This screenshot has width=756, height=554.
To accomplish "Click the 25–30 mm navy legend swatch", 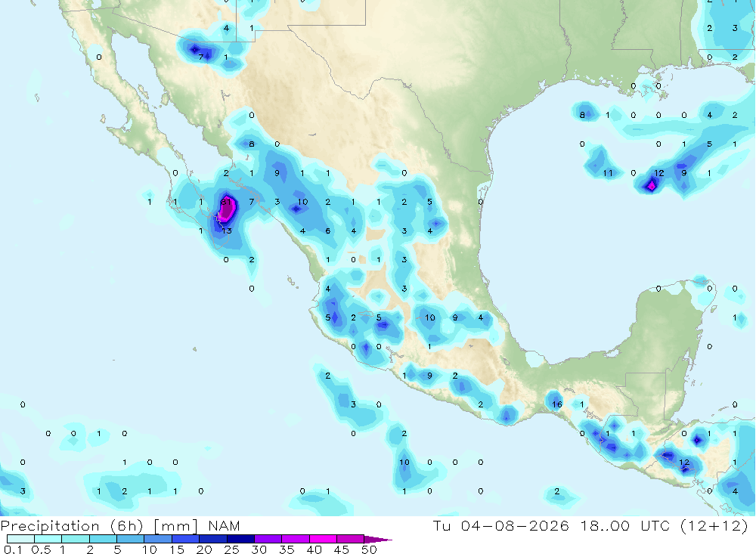I will tap(240, 539).
